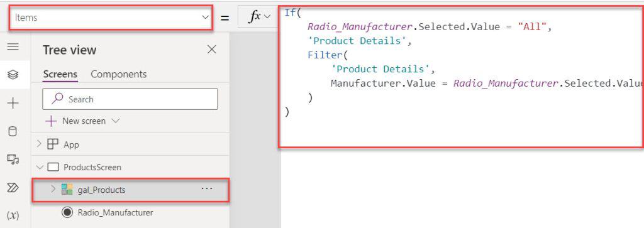Screen dimensions: 644x228
Task: Click inside the formula bar editor
Action: 461,77
